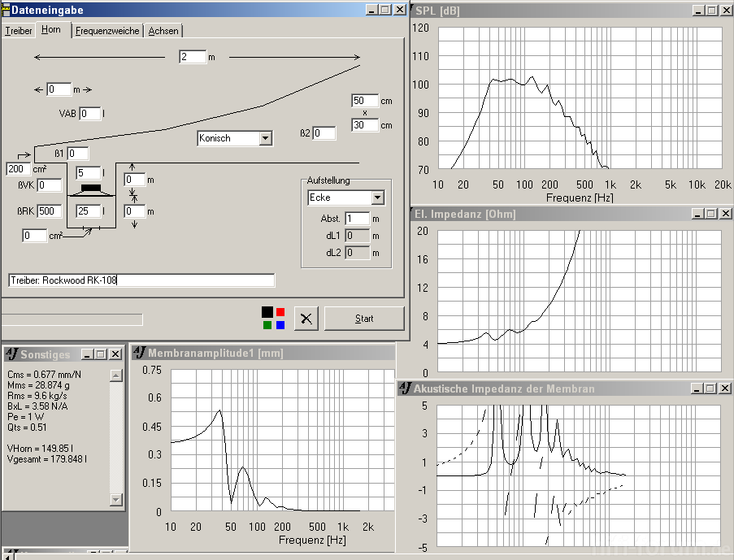734x560 pixels.
Task: Pick the black color square
Action: click(x=267, y=312)
